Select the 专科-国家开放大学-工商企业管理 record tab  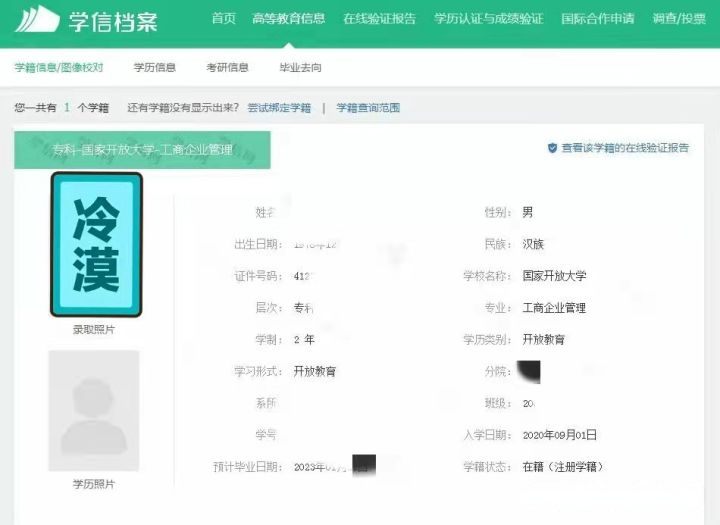tap(142, 150)
